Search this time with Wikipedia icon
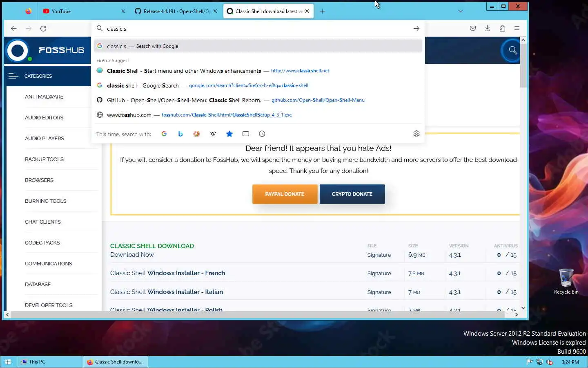Viewport: 588px width, 368px height. (213, 134)
